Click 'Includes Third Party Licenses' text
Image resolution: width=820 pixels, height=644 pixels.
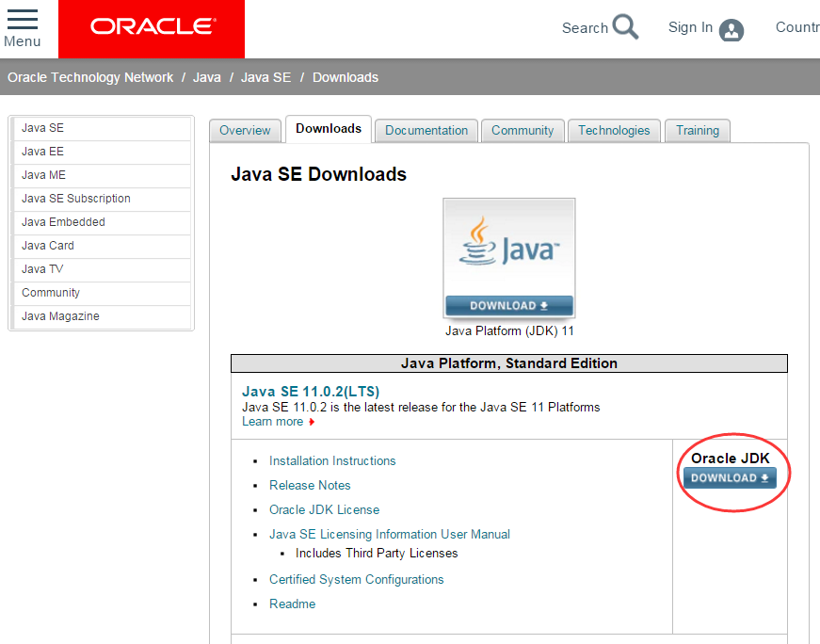[377, 554]
